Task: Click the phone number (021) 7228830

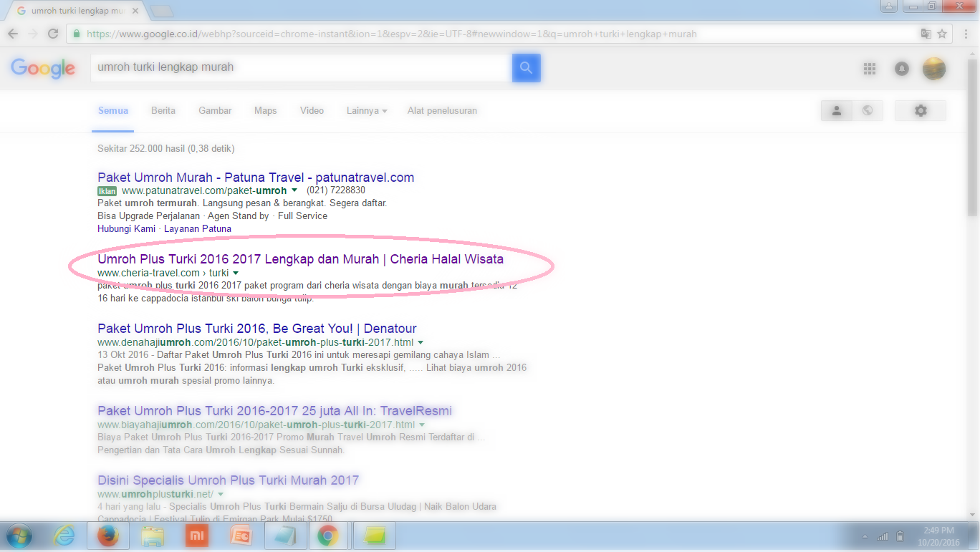Action: pos(336,190)
